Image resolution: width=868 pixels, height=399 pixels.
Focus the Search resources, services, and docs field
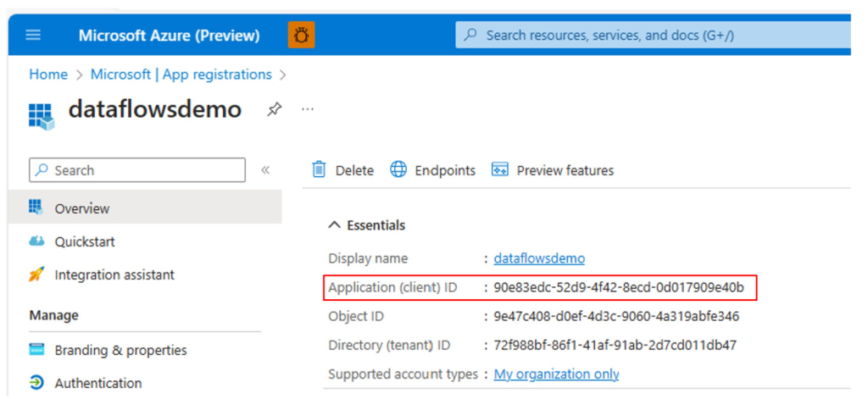(653, 36)
